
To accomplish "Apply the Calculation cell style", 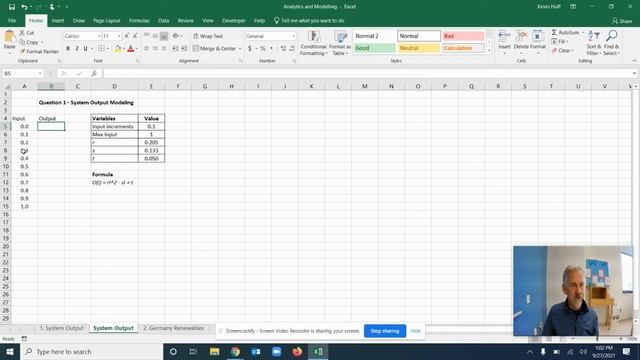I will click(463, 48).
